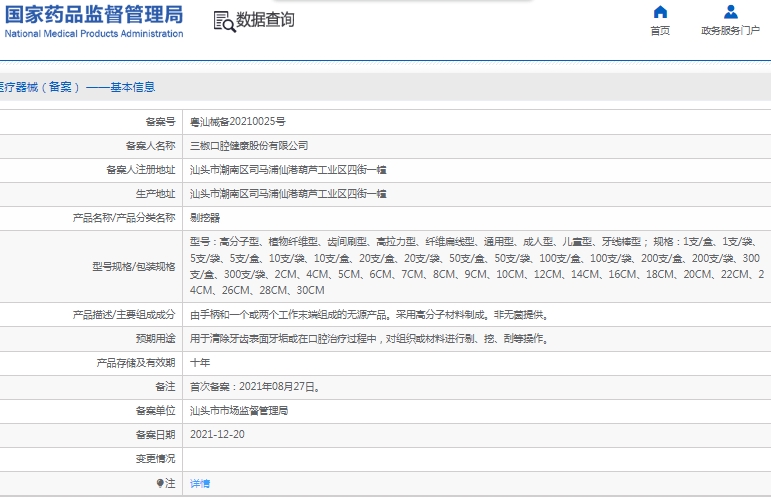
Task: Click the 产品存储及有效期 label
Action: click(136, 363)
